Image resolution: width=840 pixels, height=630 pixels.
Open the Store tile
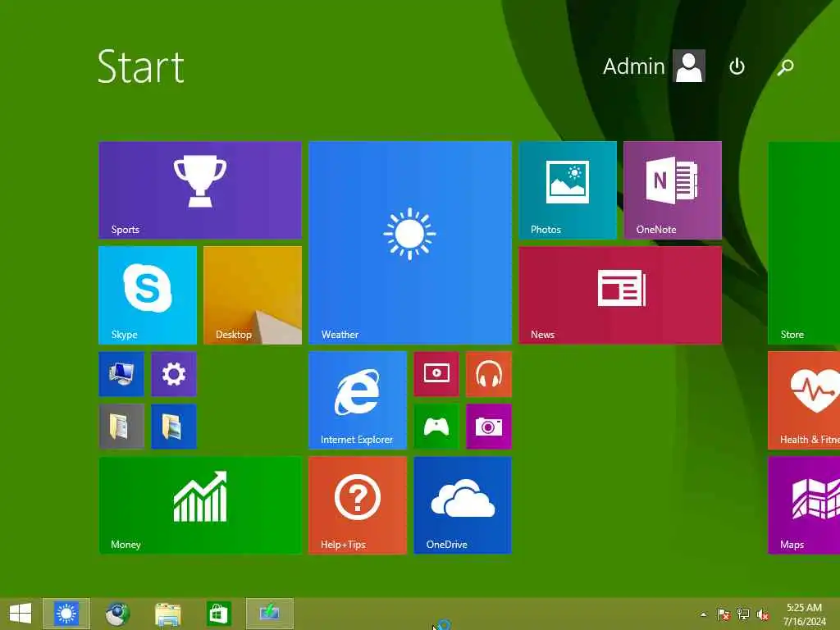click(804, 243)
